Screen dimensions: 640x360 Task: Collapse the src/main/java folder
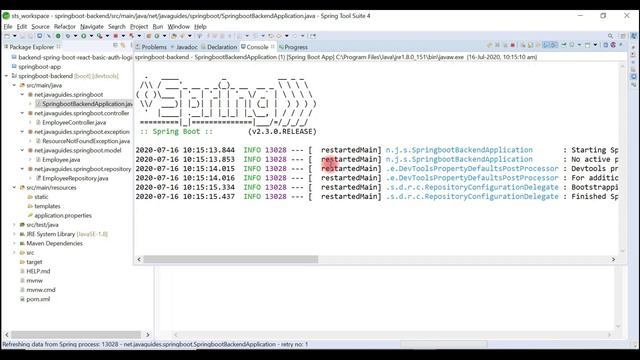pyautogui.click(x=14, y=85)
